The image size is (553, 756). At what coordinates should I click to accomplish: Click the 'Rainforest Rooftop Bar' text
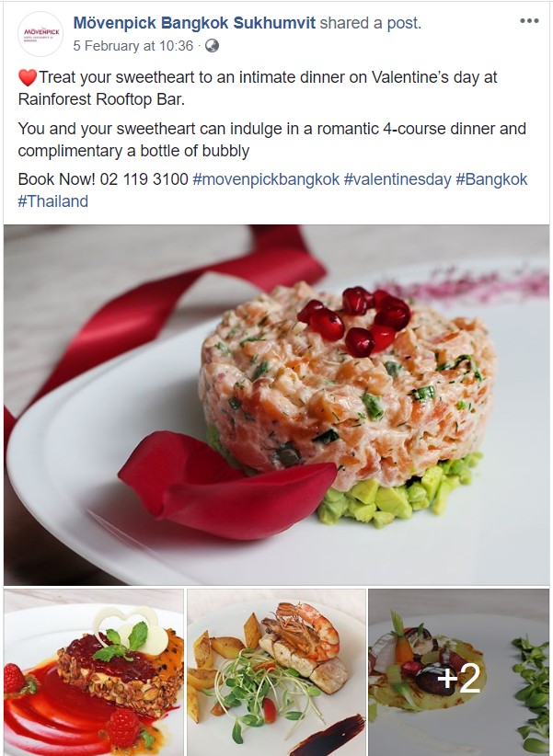pos(100,99)
